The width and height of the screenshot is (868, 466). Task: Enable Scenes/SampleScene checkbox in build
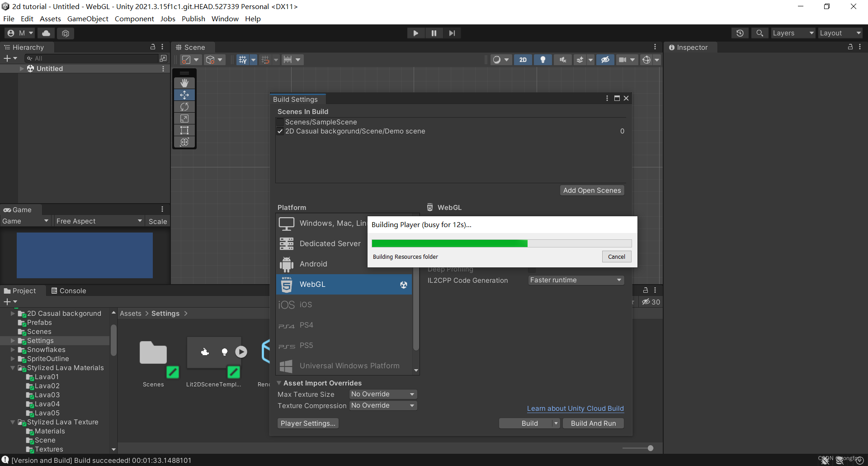click(x=280, y=122)
